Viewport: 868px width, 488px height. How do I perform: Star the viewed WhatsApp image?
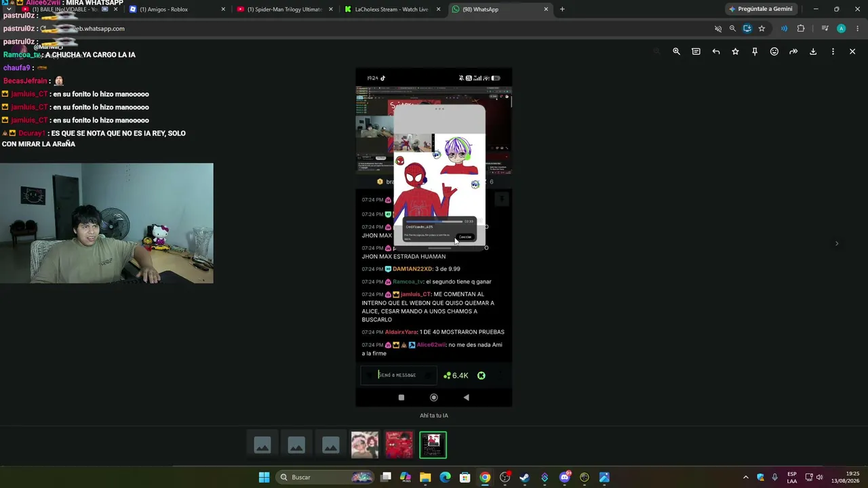click(735, 52)
